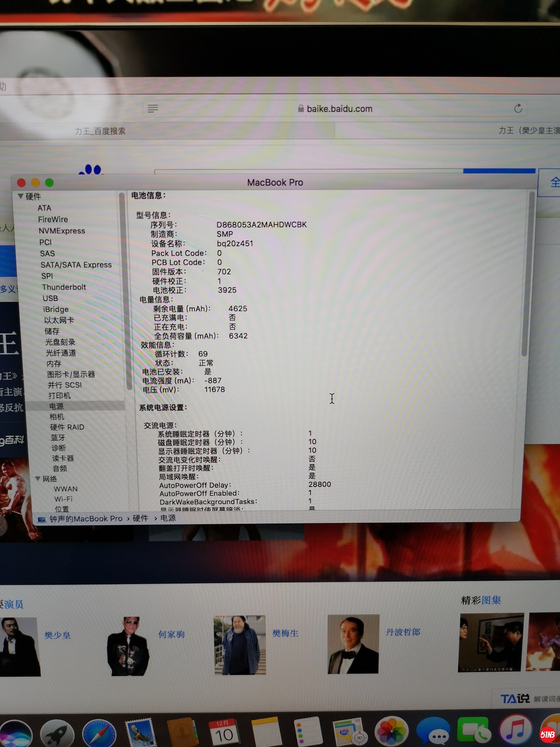Click Safari reload page icon
The width and height of the screenshot is (560, 747).
(x=518, y=109)
